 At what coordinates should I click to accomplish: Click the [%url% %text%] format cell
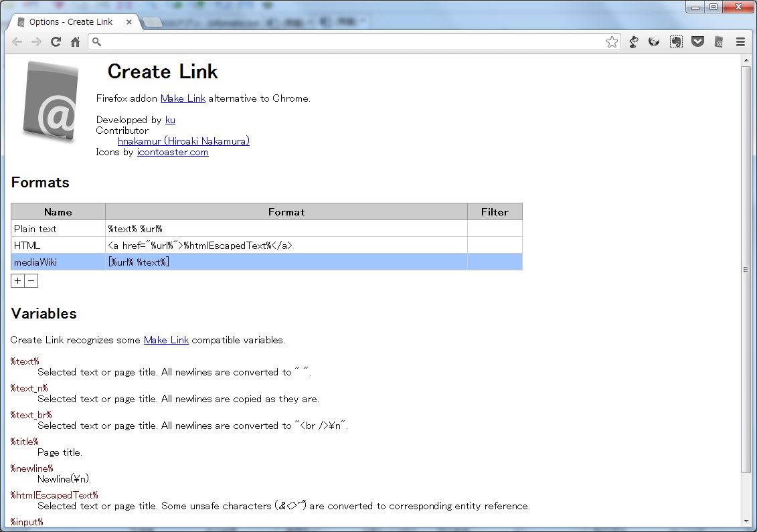(x=286, y=262)
